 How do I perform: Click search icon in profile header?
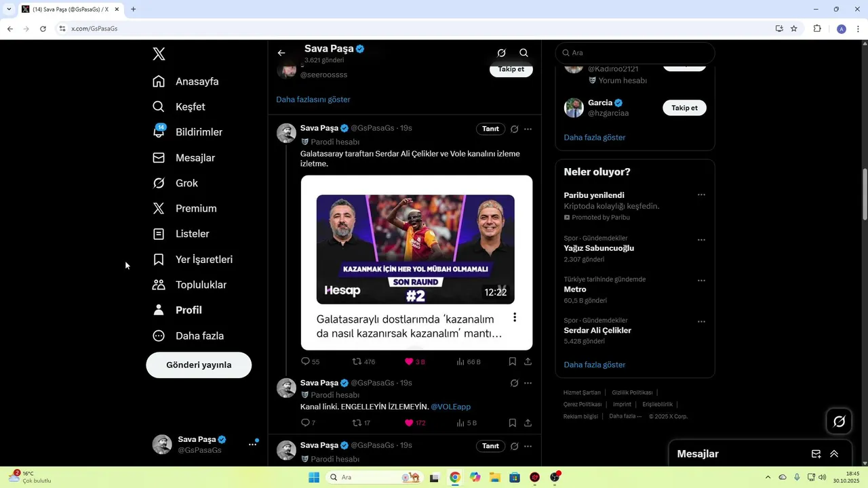tap(524, 53)
